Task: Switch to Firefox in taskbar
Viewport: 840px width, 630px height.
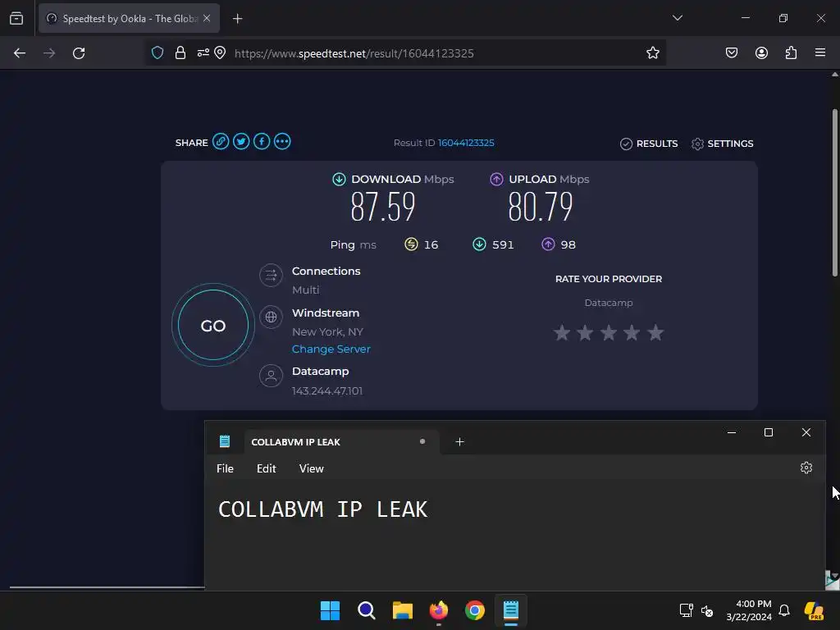Action: [439, 610]
